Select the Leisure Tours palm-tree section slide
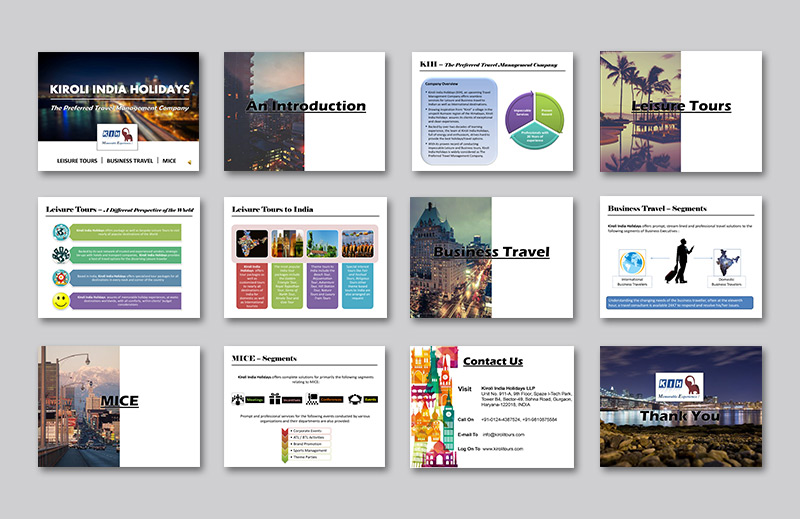This screenshot has height=519, width=800. [x=681, y=111]
